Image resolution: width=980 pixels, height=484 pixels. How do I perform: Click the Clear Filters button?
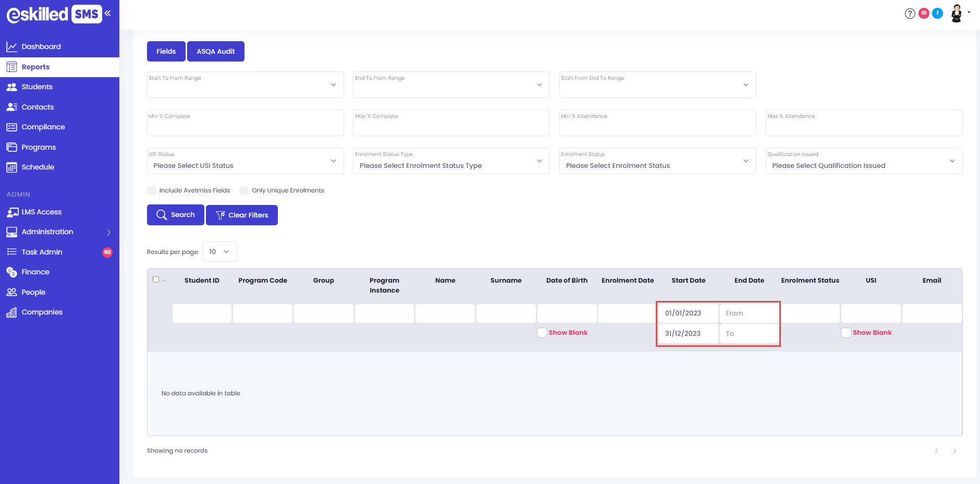click(x=242, y=215)
